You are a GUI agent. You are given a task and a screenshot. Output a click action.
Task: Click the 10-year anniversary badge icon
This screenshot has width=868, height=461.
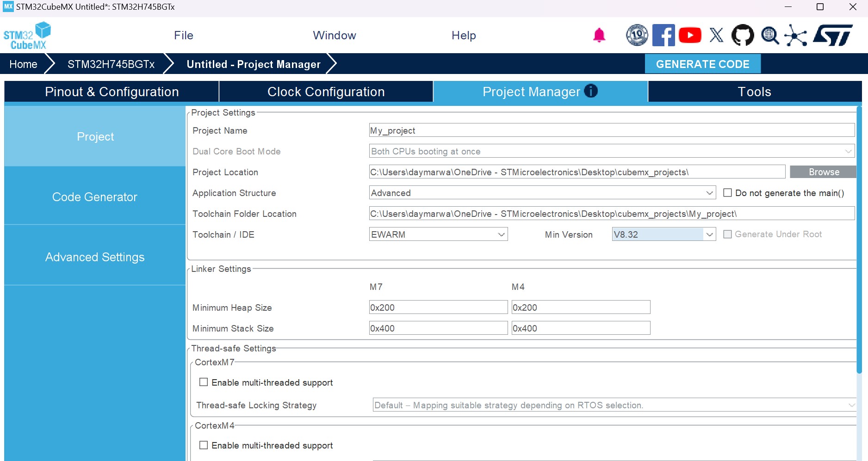637,35
